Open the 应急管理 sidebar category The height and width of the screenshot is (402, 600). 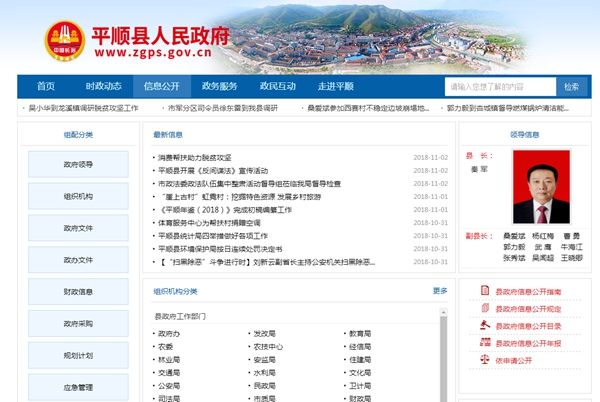click(x=78, y=387)
